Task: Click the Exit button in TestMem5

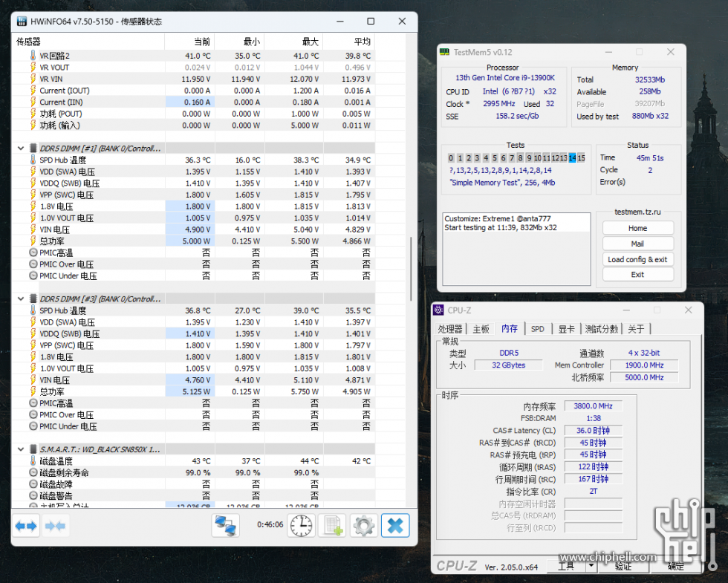Action: pos(637,274)
